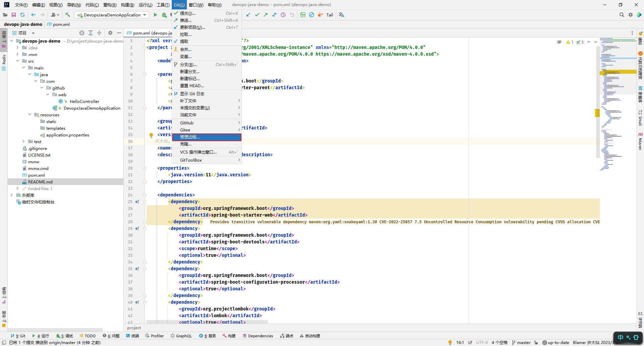This screenshot has width=644, height=346.
Task: Select HelloController class in tree
Action: point(85,101)
